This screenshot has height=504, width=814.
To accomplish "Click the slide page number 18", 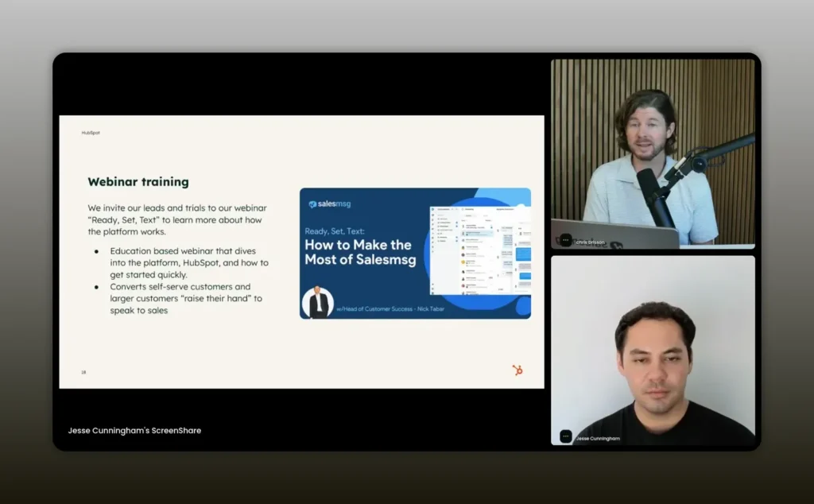I will coord(83,372).
